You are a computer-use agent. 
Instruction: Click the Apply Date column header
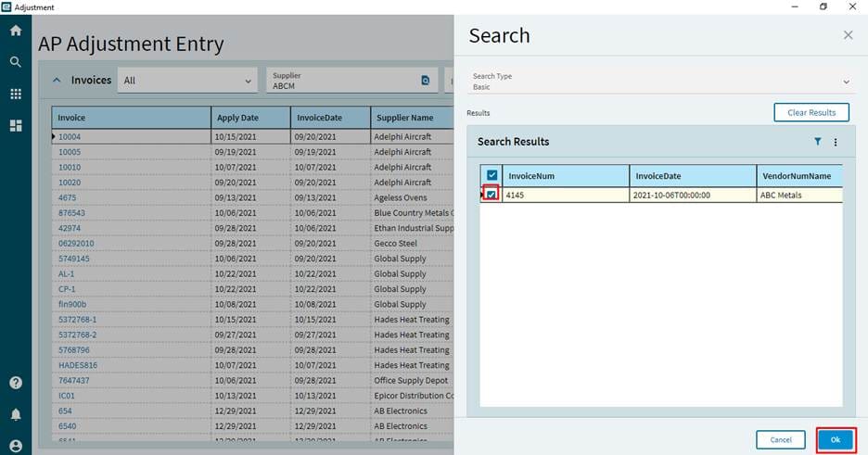pyautogui.click(x=250, y=118)
